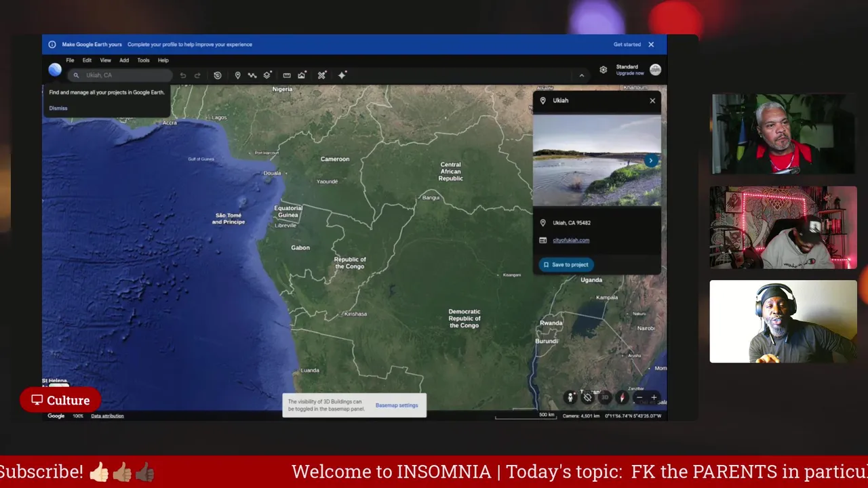Toggle the globe rotation lock icon
The image size is (868, 488).
588,397
